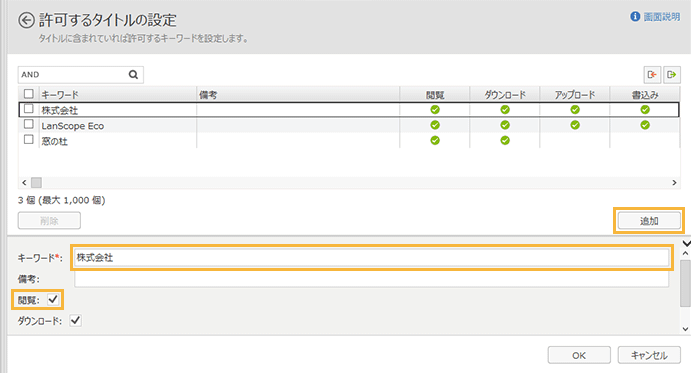Check the select-all header checkbox
The height and width of the screenshot is (373, 691).
pyautogui.click(x=29, y=94)
